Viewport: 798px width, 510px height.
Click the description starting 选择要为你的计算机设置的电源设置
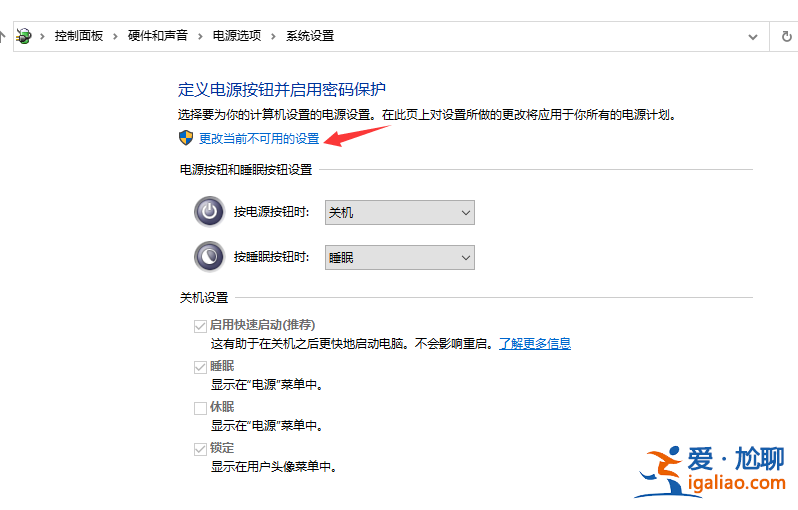click(x=427, y=115)
